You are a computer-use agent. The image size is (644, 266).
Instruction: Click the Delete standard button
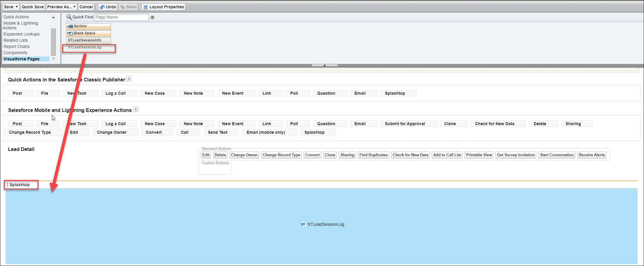tap(220, 155)
